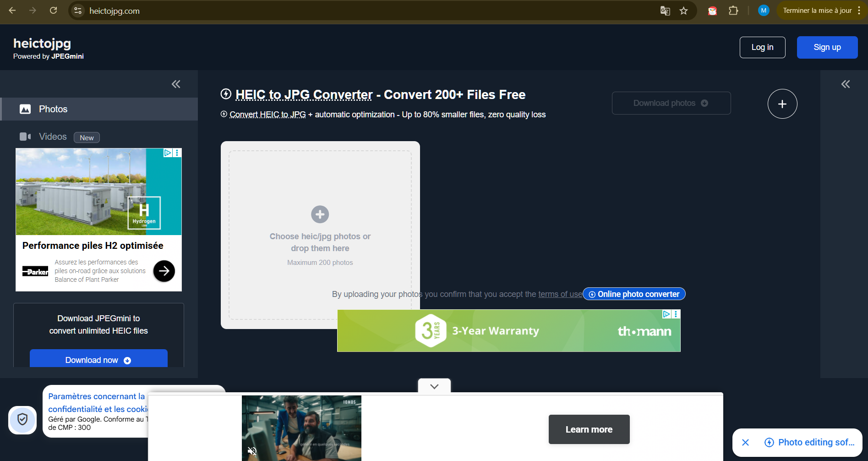Reload the page with the refresh icon
The height and width of the screenshot is (461, 868).
coord(54,11)
